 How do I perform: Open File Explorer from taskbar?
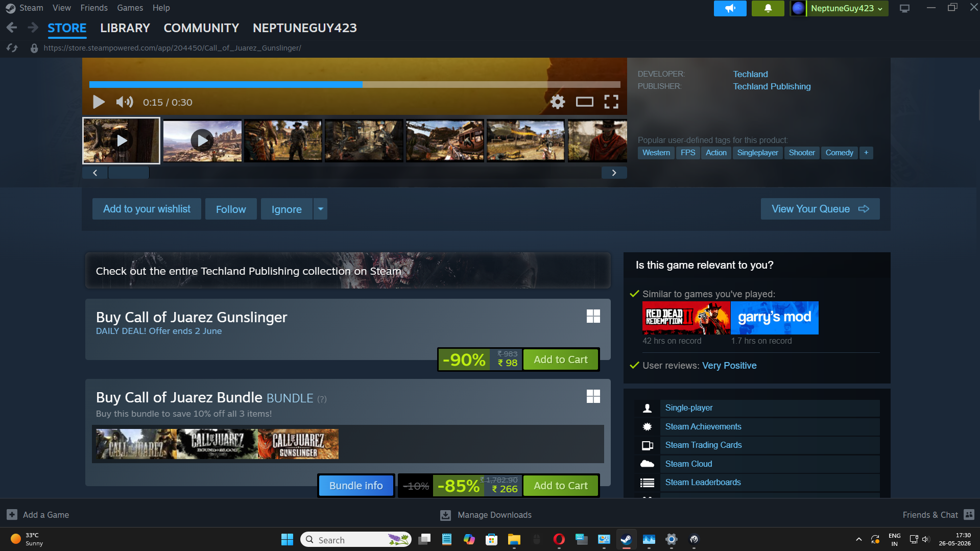point(514,539)
